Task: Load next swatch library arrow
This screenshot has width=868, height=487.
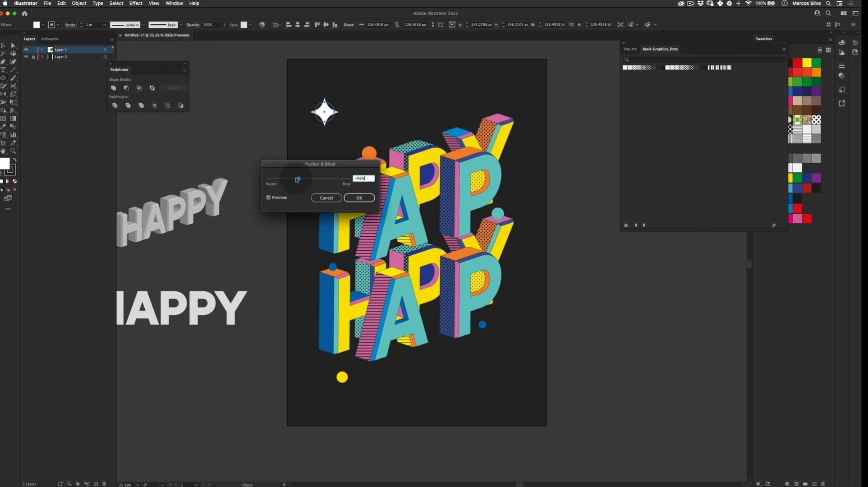Action: coord(644,225)
